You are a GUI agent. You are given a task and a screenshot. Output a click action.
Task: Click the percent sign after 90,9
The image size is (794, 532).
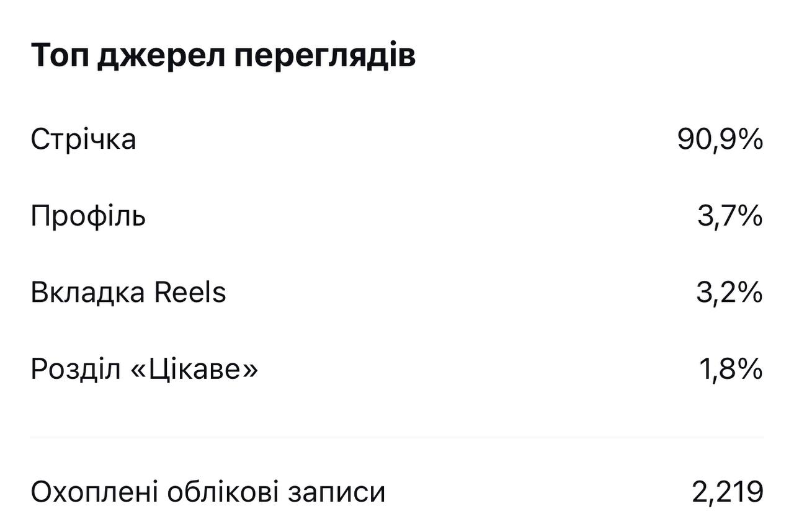[750, 139]
